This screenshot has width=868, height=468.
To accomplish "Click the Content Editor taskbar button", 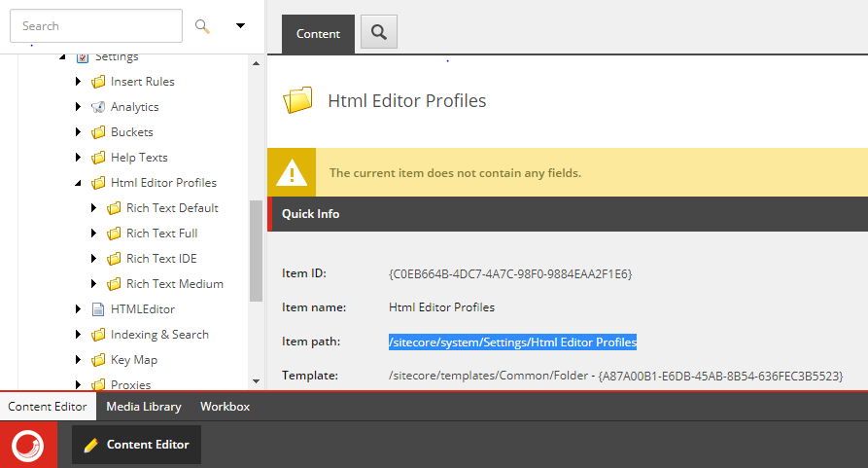I will coord(136,445).
